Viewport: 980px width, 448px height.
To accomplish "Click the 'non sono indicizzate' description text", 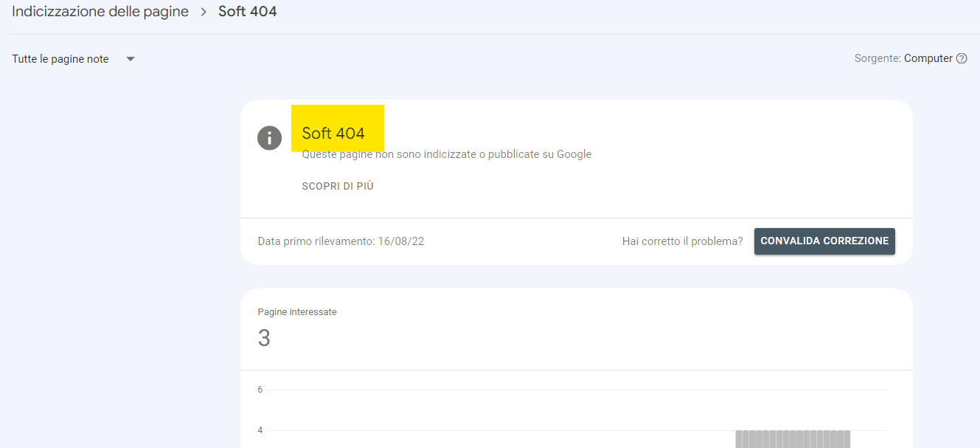I will pyautogui.click(x=446, y=154).
